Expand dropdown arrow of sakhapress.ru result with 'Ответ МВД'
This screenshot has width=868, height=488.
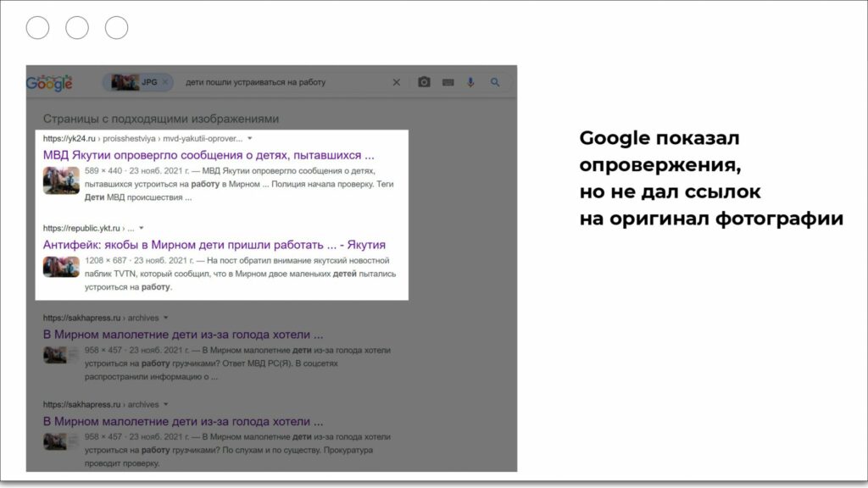[165, 318]
